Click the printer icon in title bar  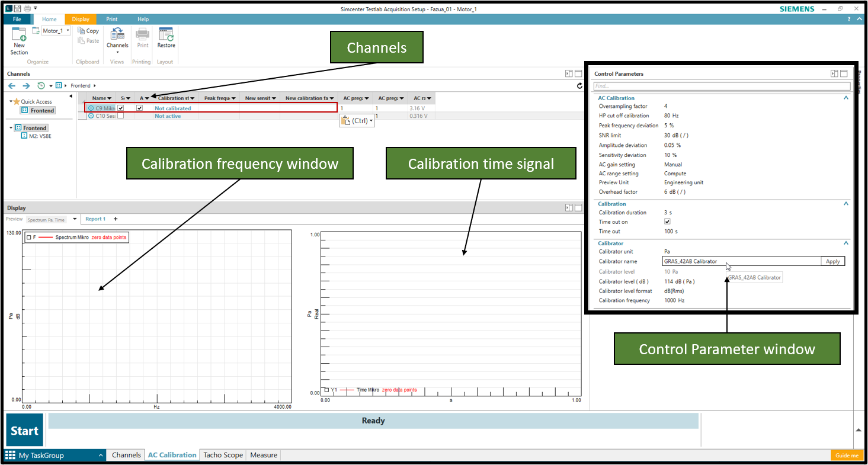click(27, 8)
